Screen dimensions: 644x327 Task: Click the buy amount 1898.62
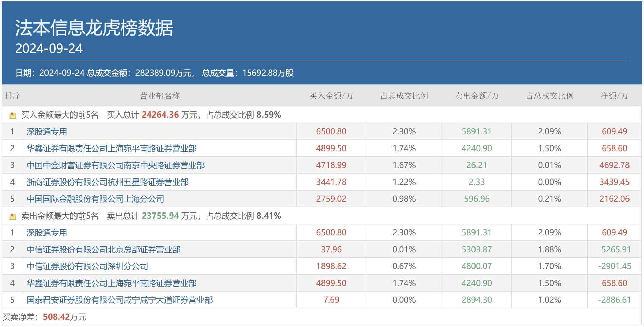pos(331,266)
